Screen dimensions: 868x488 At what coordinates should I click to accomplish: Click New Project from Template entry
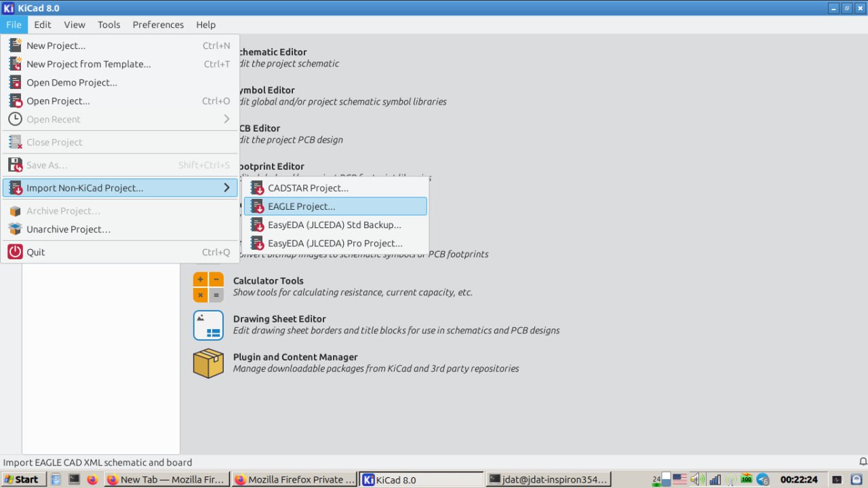point(88,64)
